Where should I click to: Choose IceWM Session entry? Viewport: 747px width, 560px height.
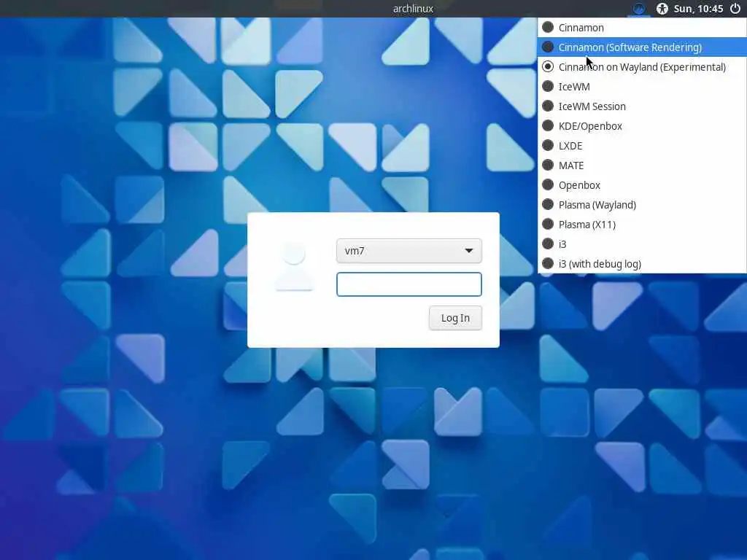tap(642, 106)
